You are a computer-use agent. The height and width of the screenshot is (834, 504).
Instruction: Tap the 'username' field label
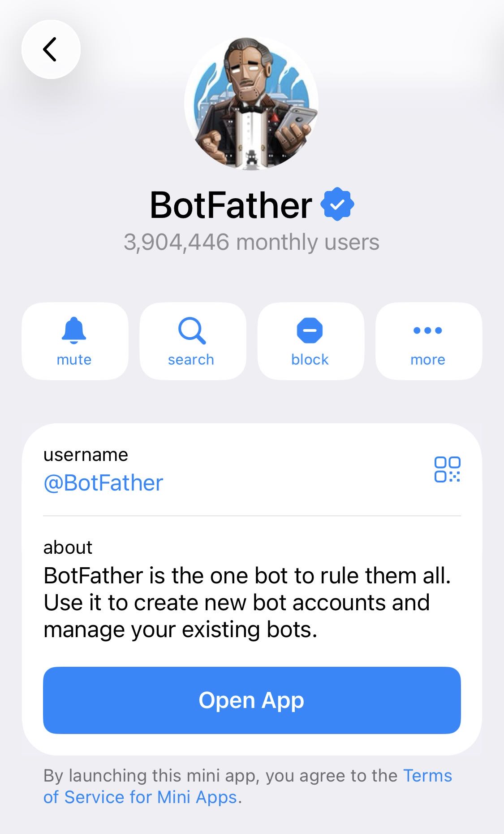click(86, 455)
